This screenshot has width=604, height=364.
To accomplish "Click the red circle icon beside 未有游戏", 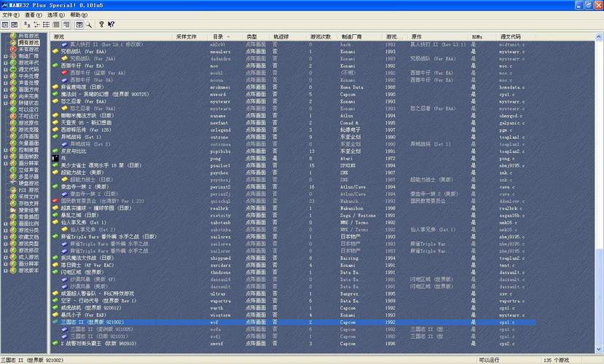I will click(13, 50).
